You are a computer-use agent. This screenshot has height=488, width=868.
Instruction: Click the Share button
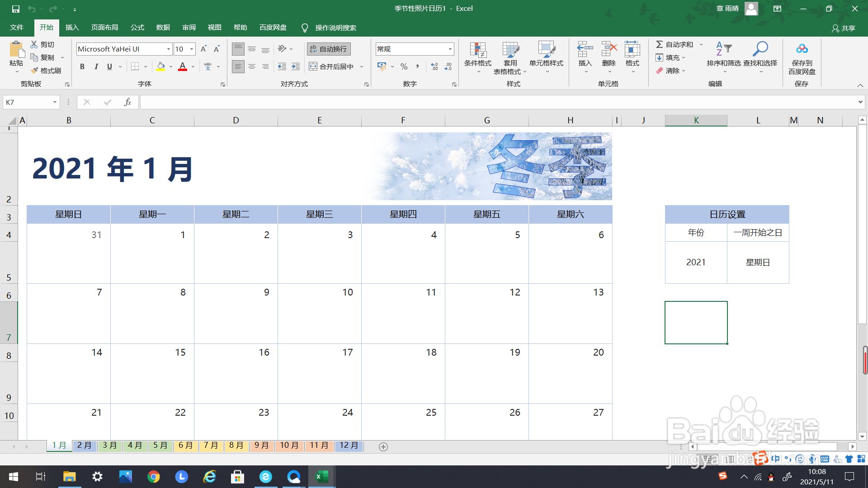click(x=844, y=28)
